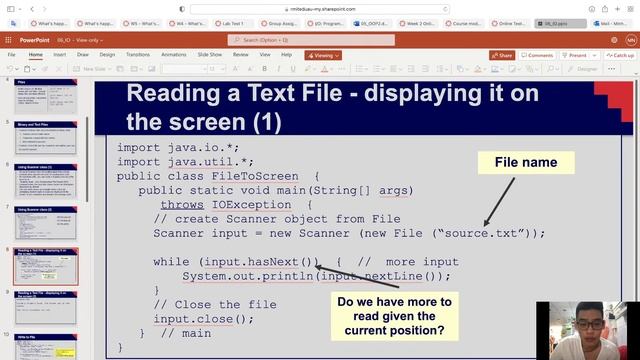Click the Cut scissors icon
The height and width of the screenshot is (360, 640).
[59, 69]
